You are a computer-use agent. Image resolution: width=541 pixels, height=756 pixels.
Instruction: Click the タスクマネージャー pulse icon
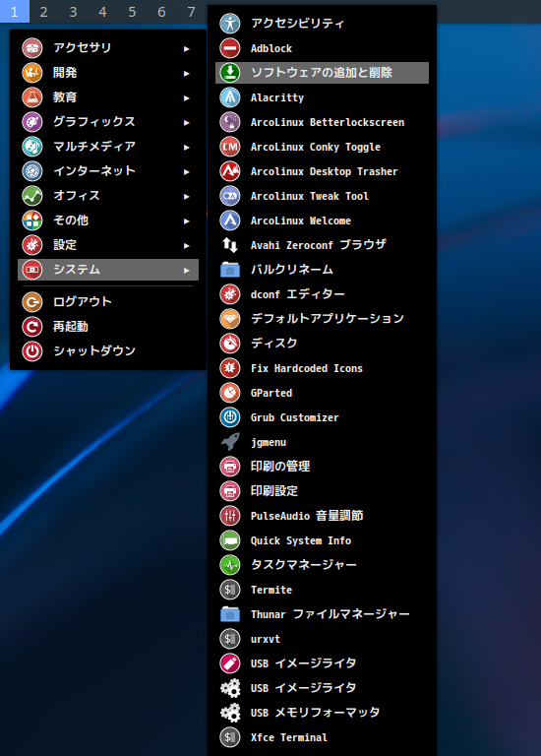tap(230, 565)
